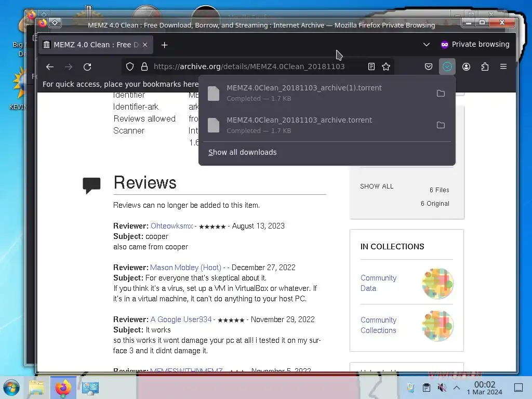Click the show desktop button in tray
This screenshot has width=532, height=399.
(518, 388)
